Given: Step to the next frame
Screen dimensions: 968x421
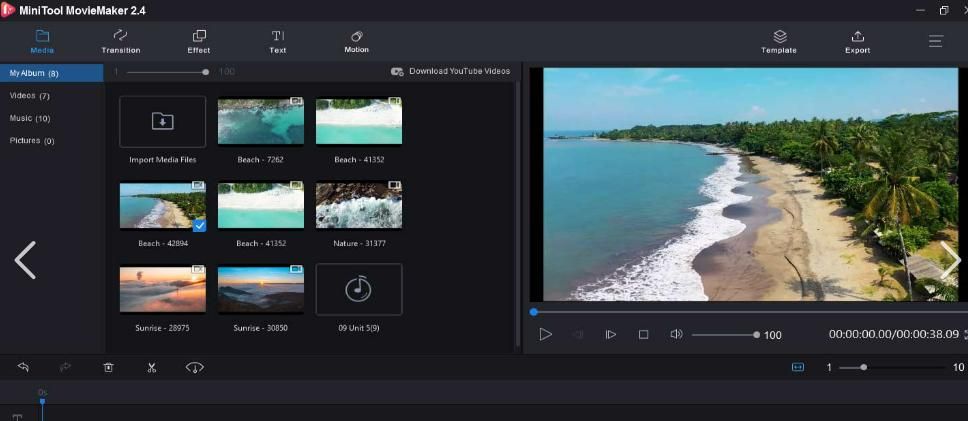Looking at the screenshot, I should click(610, 334).
